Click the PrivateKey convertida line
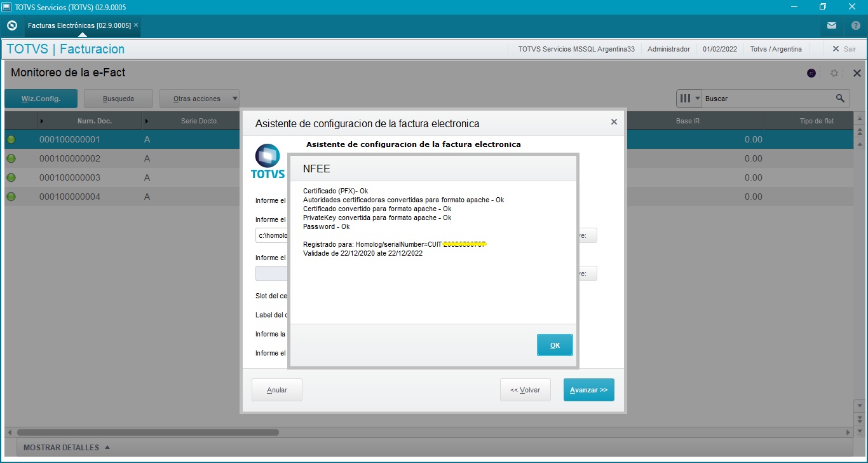The width and height of the screenshot is (868, 463). click(x=377, y=218)
